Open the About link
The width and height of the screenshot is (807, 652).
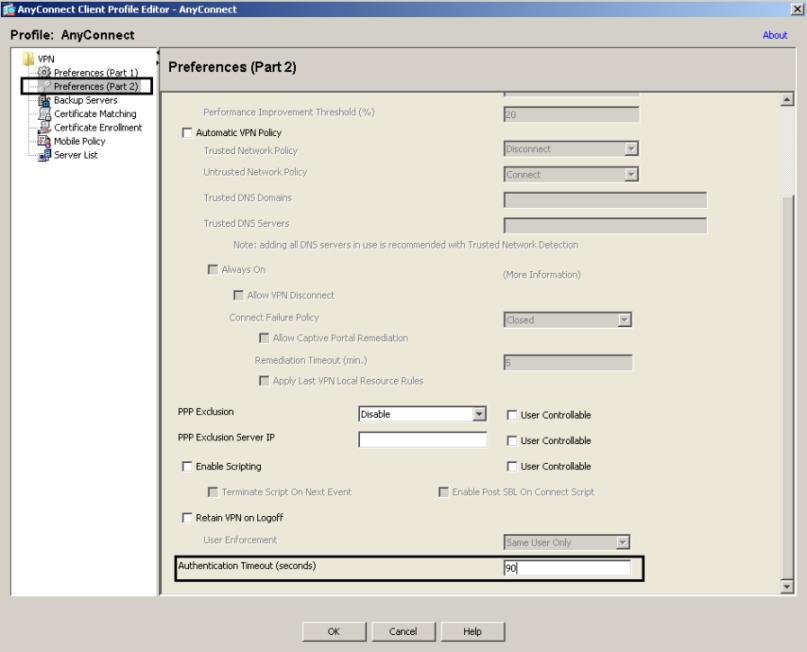pyautogui.click(x=775, y=35)
